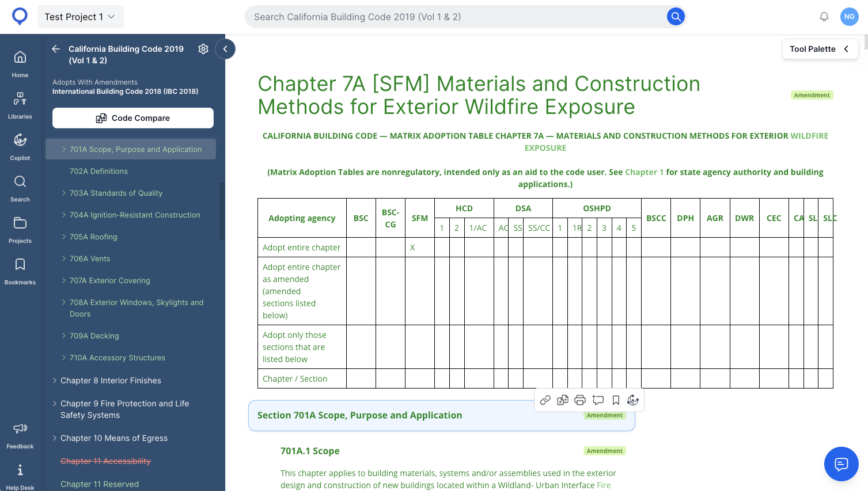Open the Help Desk

point(20,477)
